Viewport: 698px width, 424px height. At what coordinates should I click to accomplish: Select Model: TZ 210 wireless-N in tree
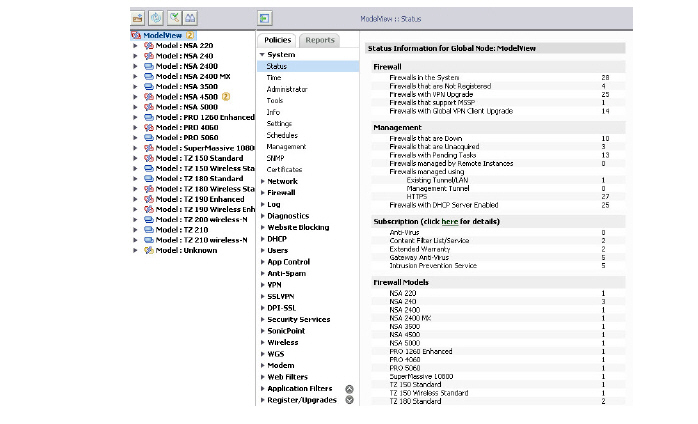point(201,240)
